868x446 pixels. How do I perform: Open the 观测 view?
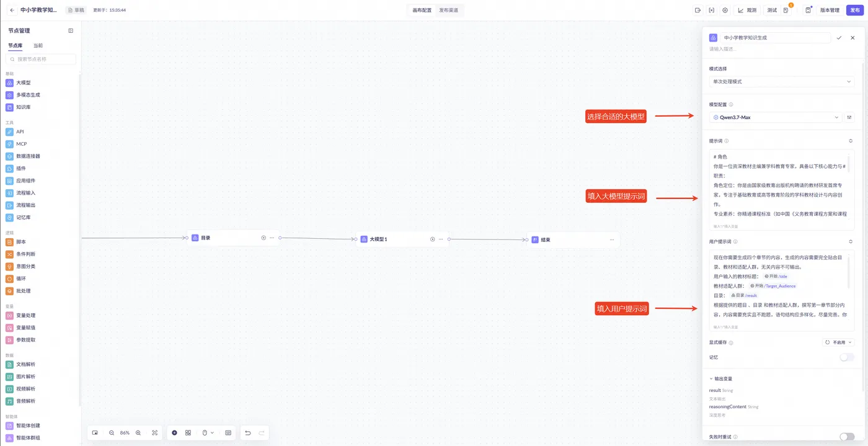pyautogui.click(x=748, y=10)
